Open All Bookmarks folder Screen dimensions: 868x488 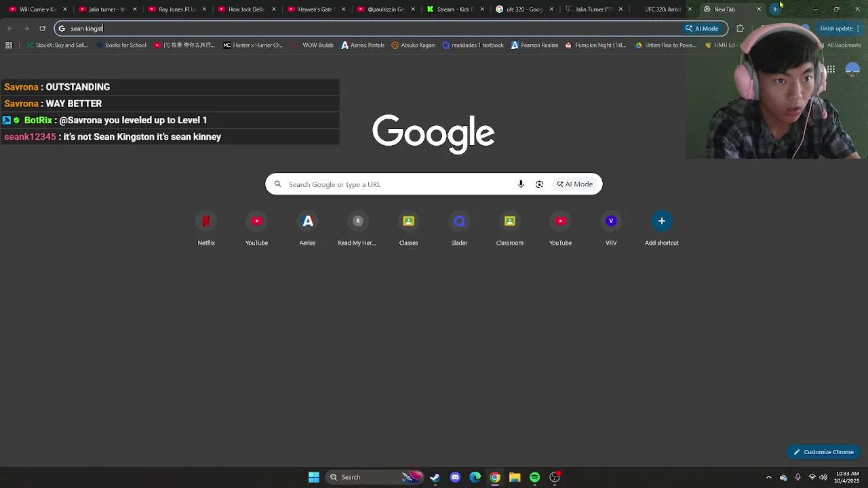(840, 45)
